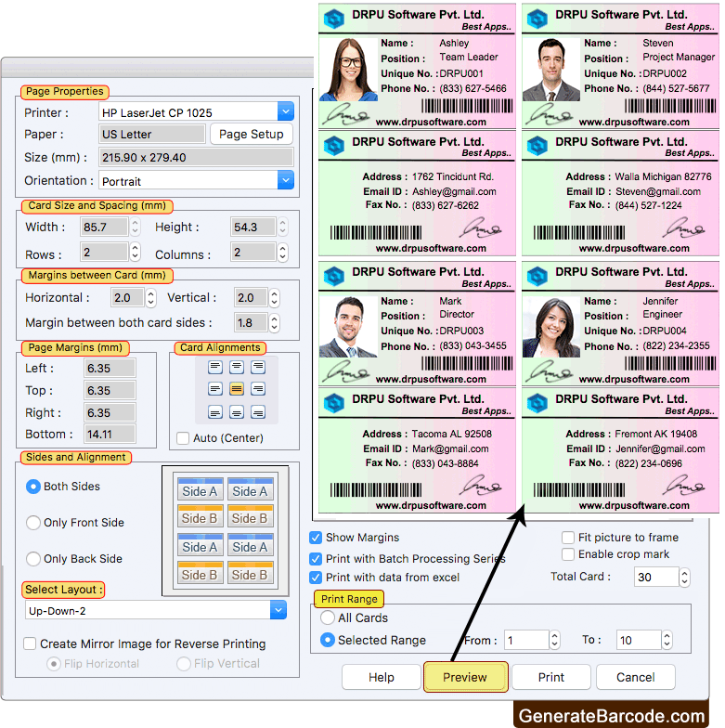The image size is (725, 728).
Task: Adjust the card Width stepper
Action: pyautogui.click(x=135, y=227)
